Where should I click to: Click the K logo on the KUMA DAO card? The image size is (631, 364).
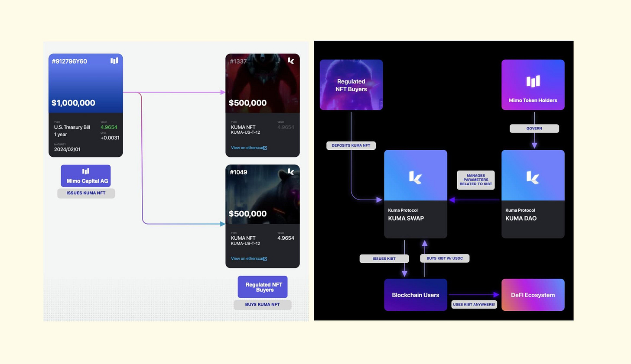533,177
